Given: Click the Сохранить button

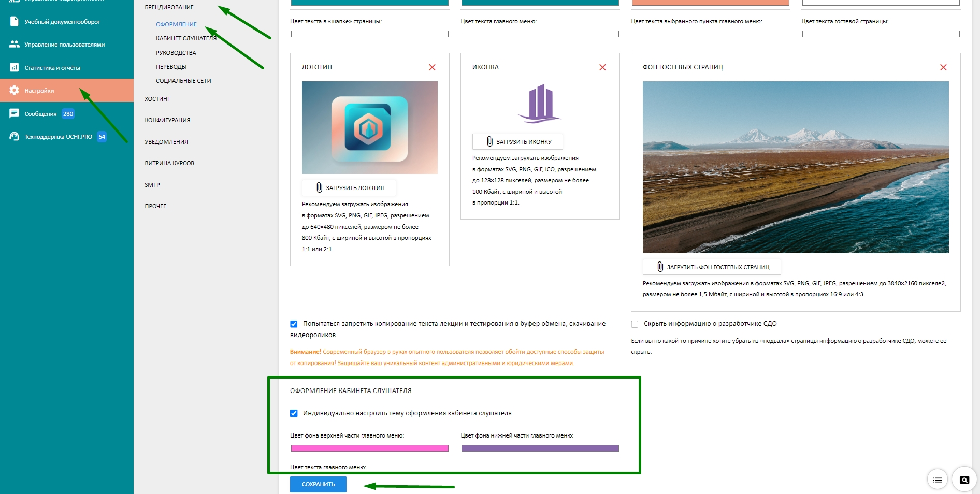Looking at the screenshot, I should [x=318, y=484].
